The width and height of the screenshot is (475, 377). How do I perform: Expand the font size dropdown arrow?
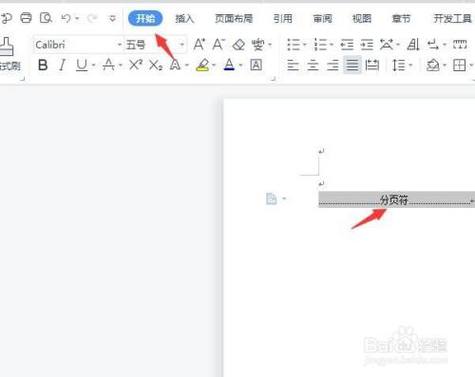[x=182, y=45]
